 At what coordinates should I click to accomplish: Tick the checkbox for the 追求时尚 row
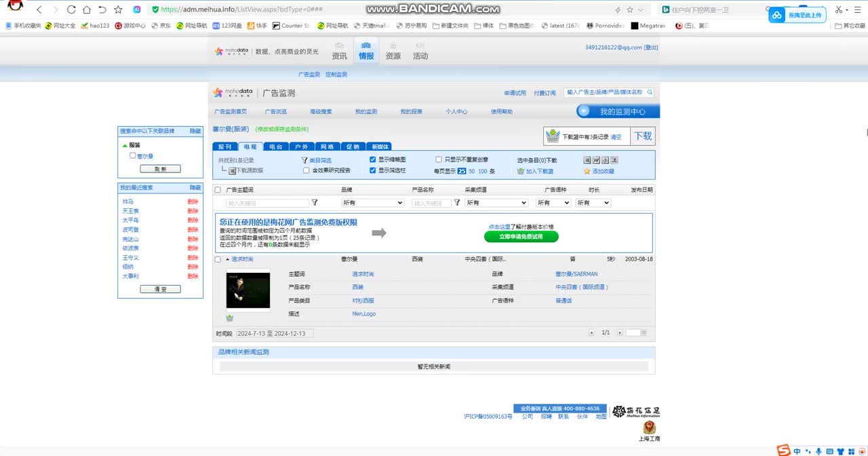(218, 259)
